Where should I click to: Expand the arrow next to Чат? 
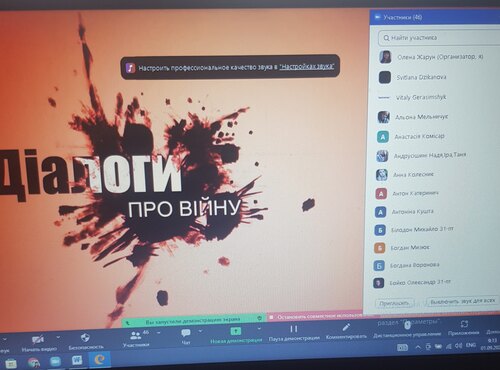click(x=200, y=331)
